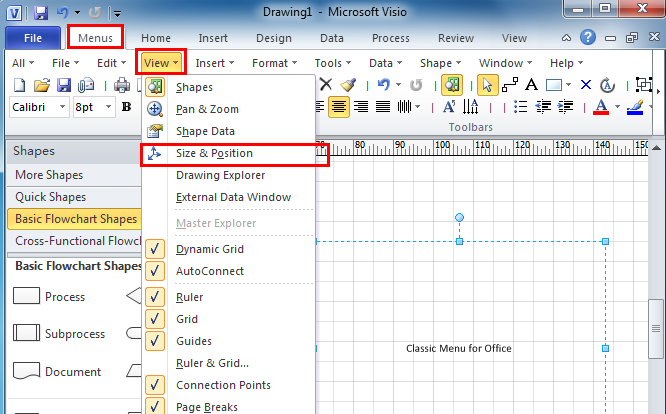Switch to the Home ribbon tab
Image resolution: width=666 pixels, height=414 pixels.
point(156,38)
